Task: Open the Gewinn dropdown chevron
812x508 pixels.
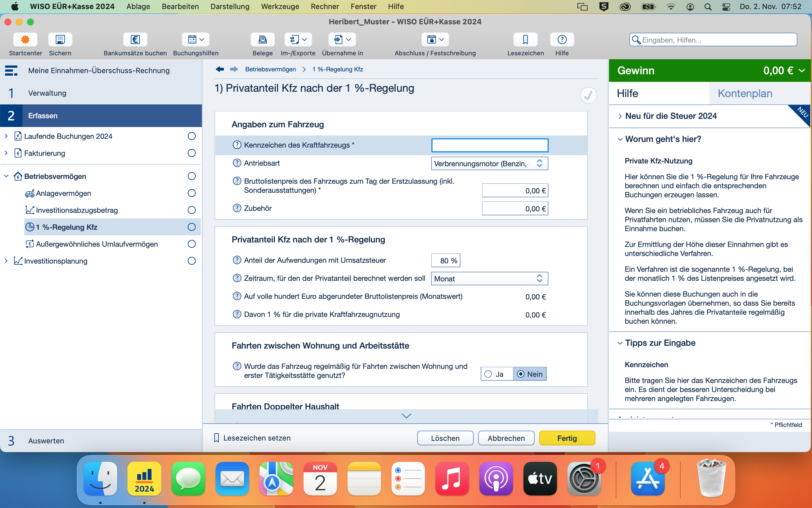Action: point(802,71)
